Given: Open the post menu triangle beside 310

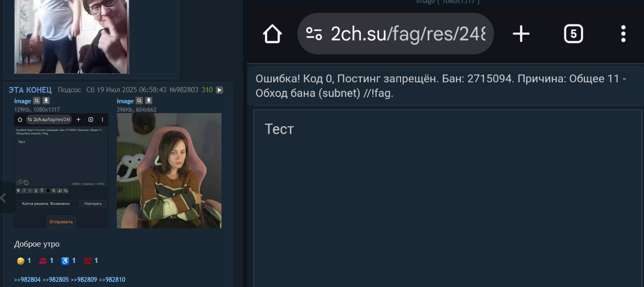Looking at the screenshot, I should point(219,90).
